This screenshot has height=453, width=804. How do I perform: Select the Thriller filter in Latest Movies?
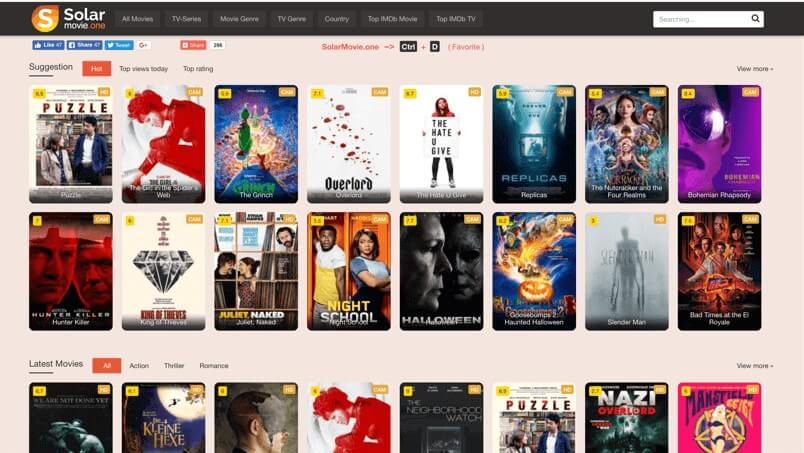[x=174, y=366]
